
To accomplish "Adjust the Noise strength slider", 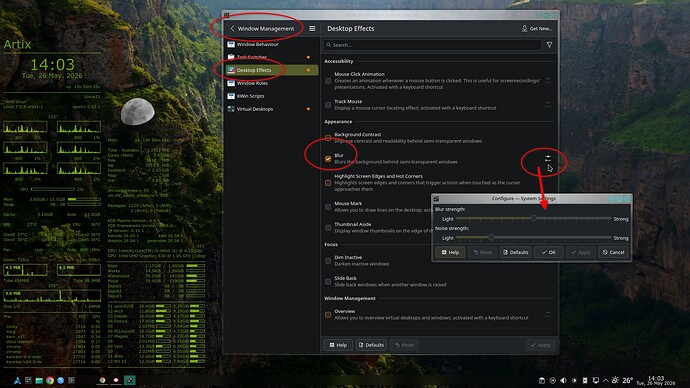I will coord(533,238).
